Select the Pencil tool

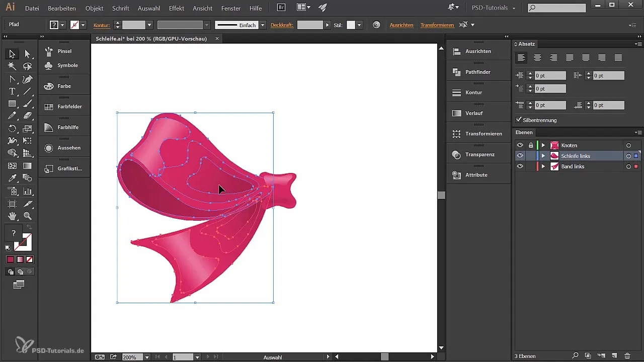[12, 116]
